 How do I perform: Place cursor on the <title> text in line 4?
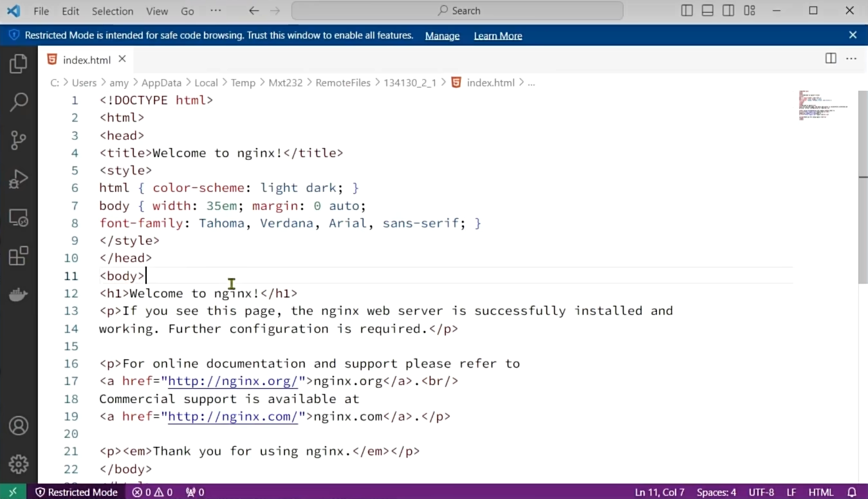point(125,153)
